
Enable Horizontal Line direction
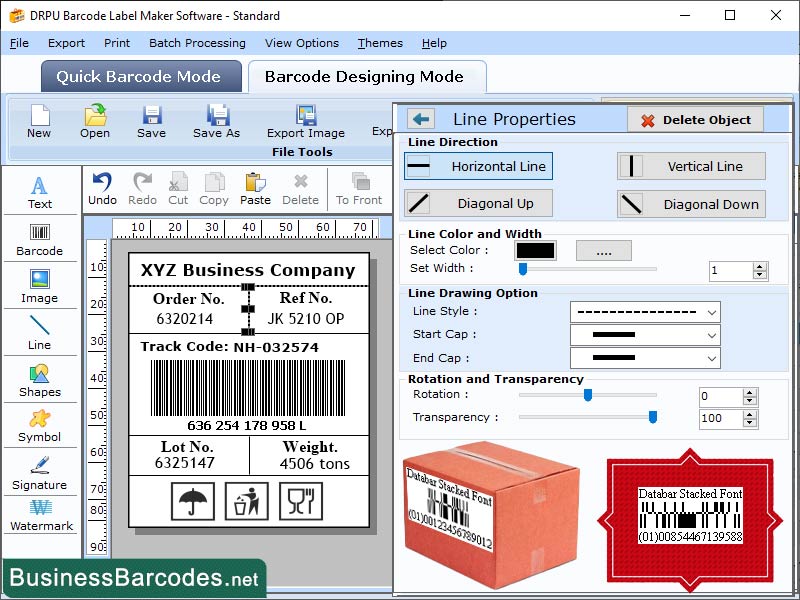(477, 167)
